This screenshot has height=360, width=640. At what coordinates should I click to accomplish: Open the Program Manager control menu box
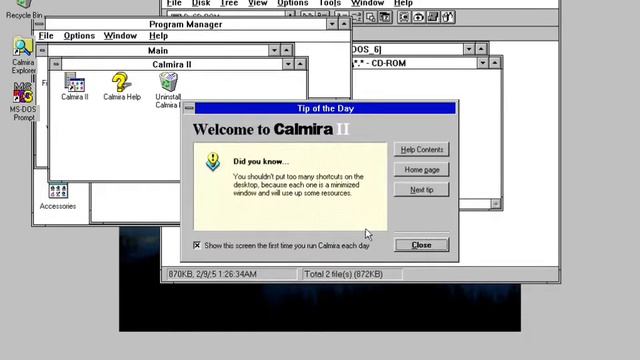(39, 24)
